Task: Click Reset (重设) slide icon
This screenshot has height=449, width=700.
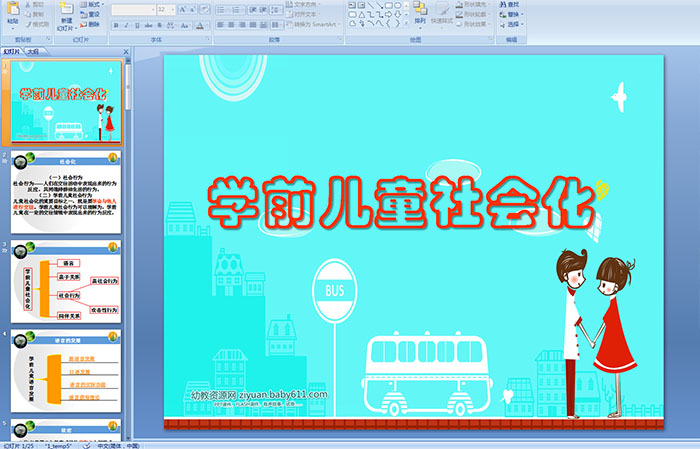Action: pyautogui.click(x=83, y=14)
